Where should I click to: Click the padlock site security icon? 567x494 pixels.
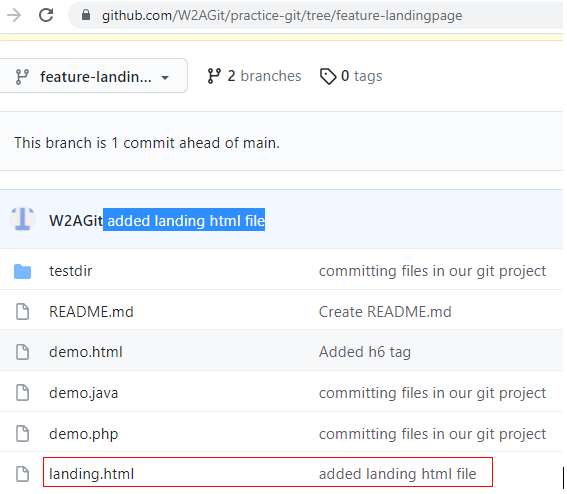click(86, 15)
